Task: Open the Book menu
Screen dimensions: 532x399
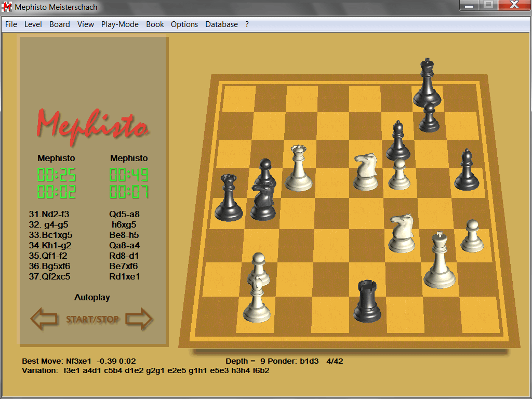Action: point(155,24)
